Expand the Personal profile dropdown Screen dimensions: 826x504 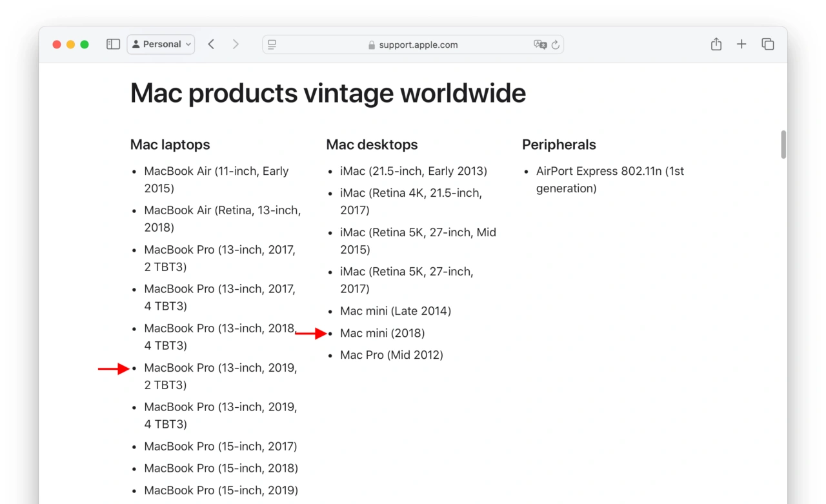(161, 45)
